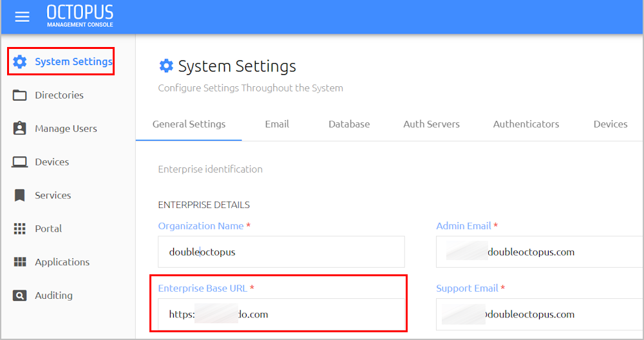Select Devices in the left sidebar
Viewport: 644px width, 340px height.
pos(52,162)
